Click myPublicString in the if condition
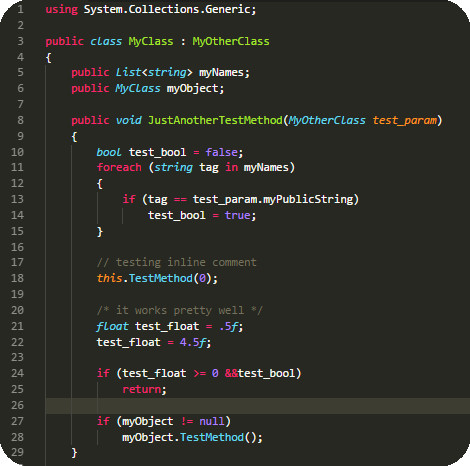Viewport: 470px width, 466px height. click(308, 199)
